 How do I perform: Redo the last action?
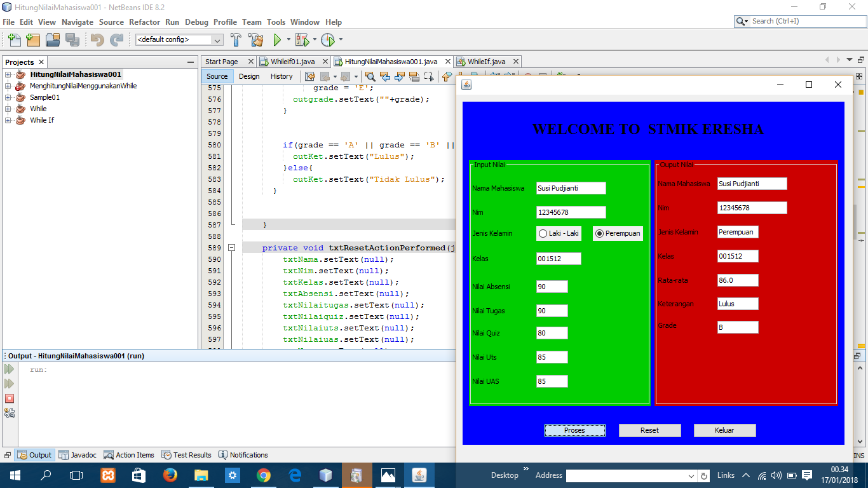[x=116, y=39]
